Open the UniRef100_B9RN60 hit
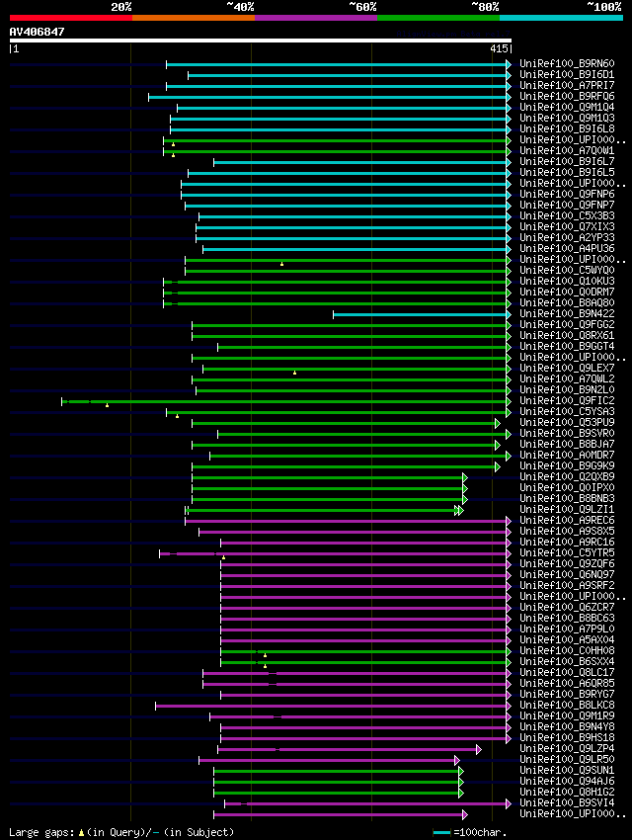 tap(567, 64)
